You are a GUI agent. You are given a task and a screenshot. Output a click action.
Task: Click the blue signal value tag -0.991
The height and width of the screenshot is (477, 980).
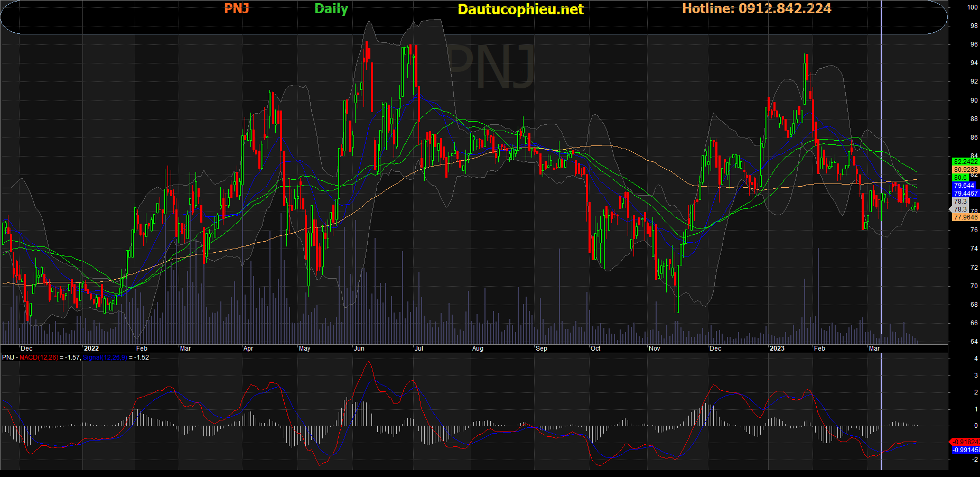[x=965, y=450]
